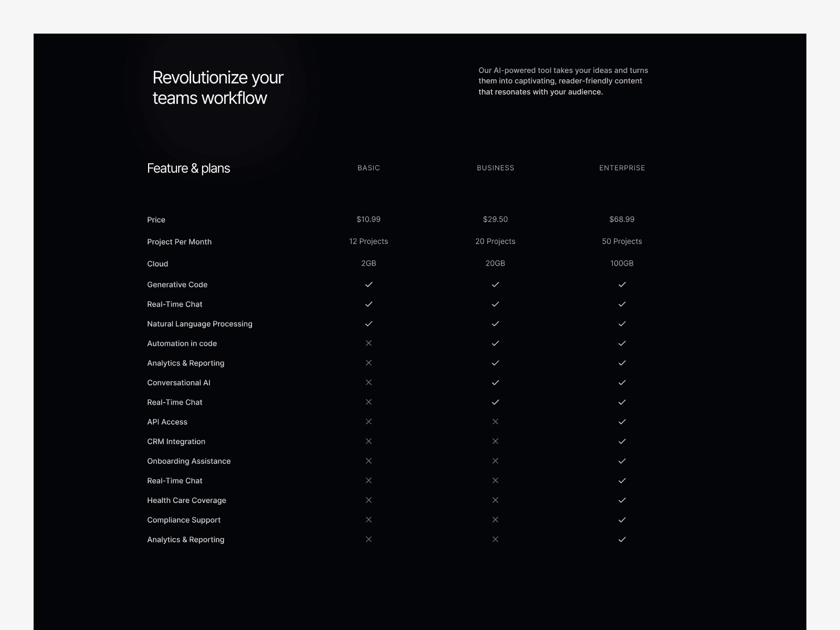Select Business checkmark in Natural Language Processing row
The width and height of the screenshot is (840, 630).
point(495,324)
